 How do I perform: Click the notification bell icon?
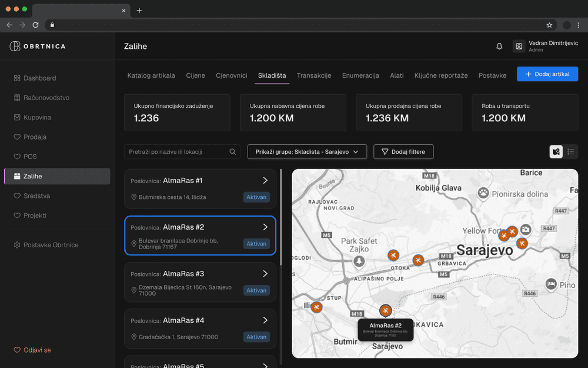[x=499, y=47]
